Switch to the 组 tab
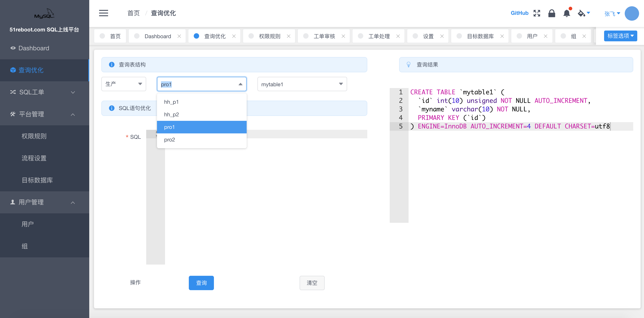Viewport: 644px width, 318px height. click(573, 36)
